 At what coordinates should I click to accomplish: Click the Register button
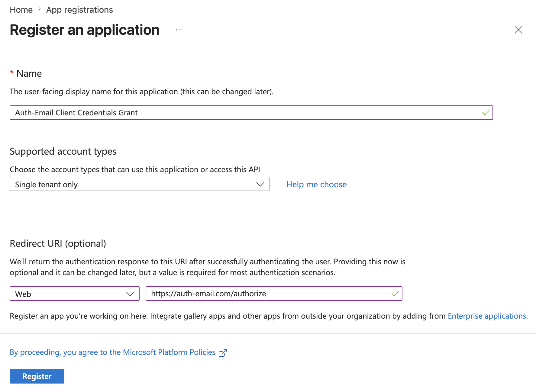37,376
